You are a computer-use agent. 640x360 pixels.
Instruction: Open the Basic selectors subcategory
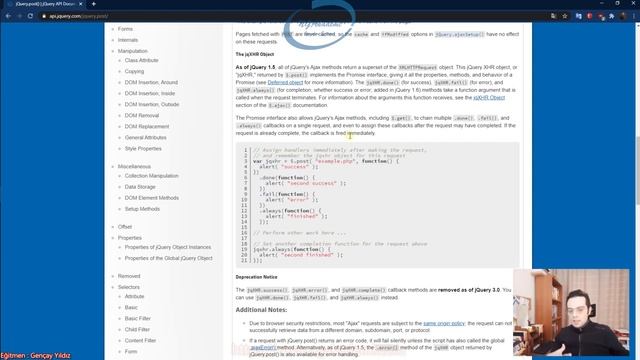tap(131, 308)
